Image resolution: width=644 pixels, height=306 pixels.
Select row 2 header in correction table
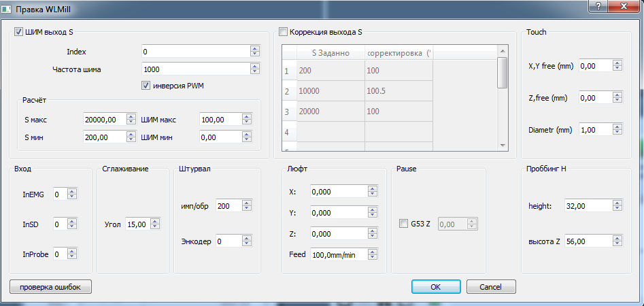[x=287, y=90]
